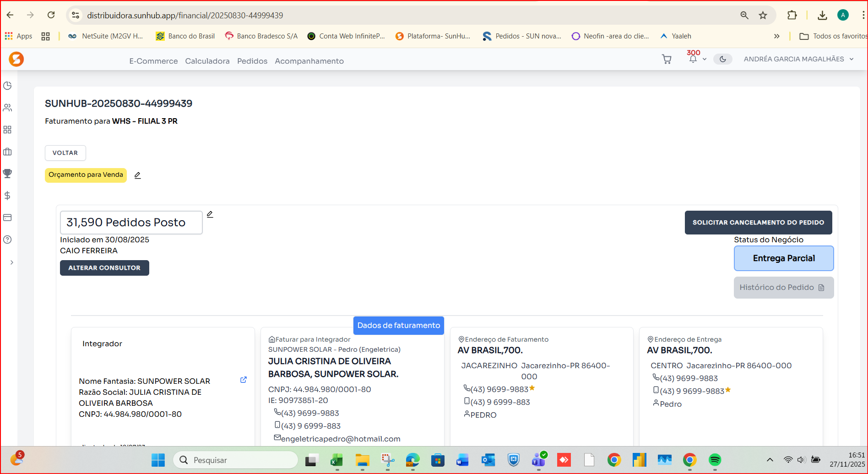The image size is (868, 474).
Task: Expand the Andréa Garcia Magalhães user menu
Action: pos(798,59)
